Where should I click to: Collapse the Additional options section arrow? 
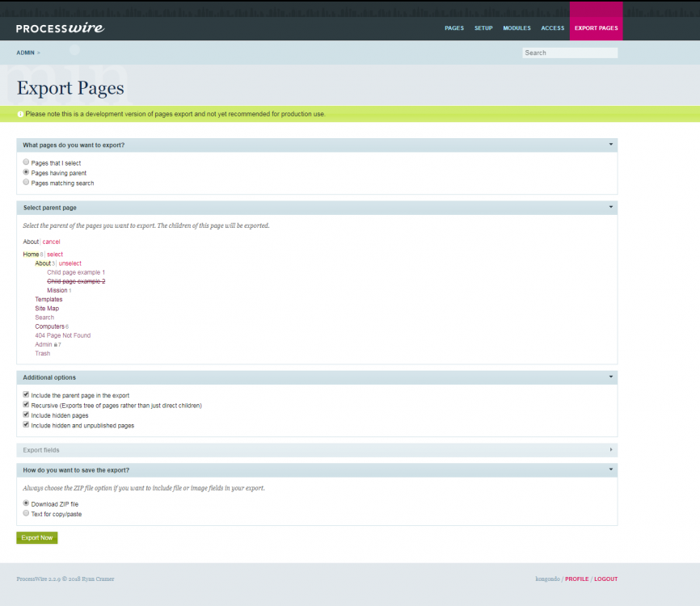(611, 377)
